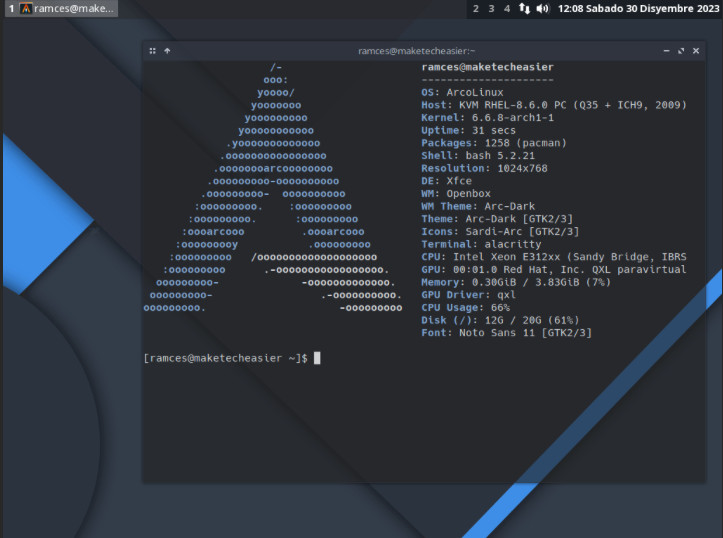The width and height of the screenshot is (723, 538).
Task: Click the terminal title ramces@maketecheasier:~
Action: pos(416,51)
